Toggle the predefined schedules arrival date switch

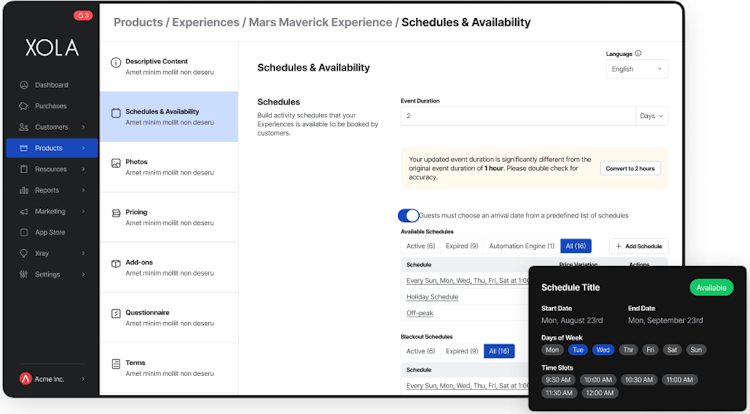click(408, 215)
